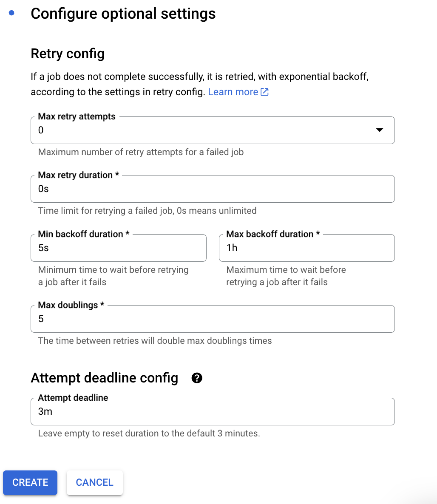Click the CREATE button
The height and width of the screenshot is (504, 437).
pyautogui.click(x=30, y=482)
